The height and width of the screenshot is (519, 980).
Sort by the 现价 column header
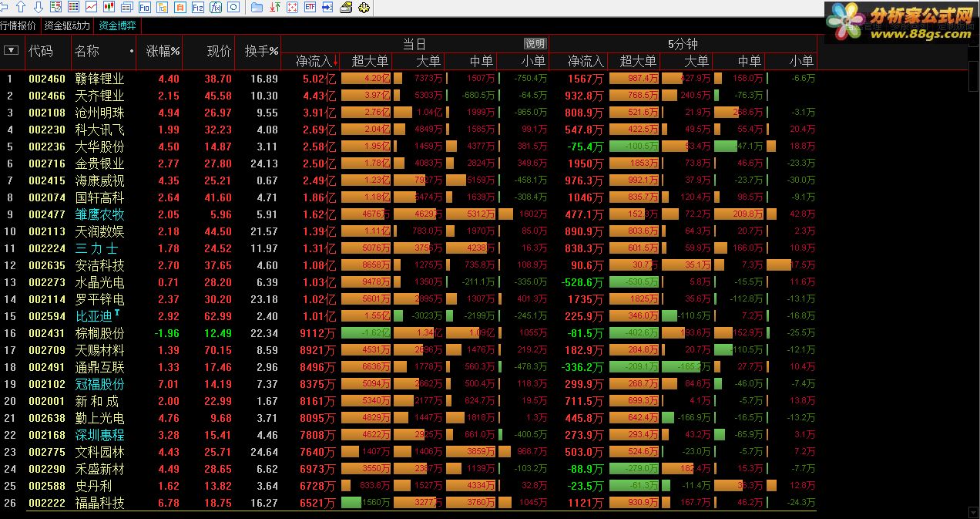219,51
